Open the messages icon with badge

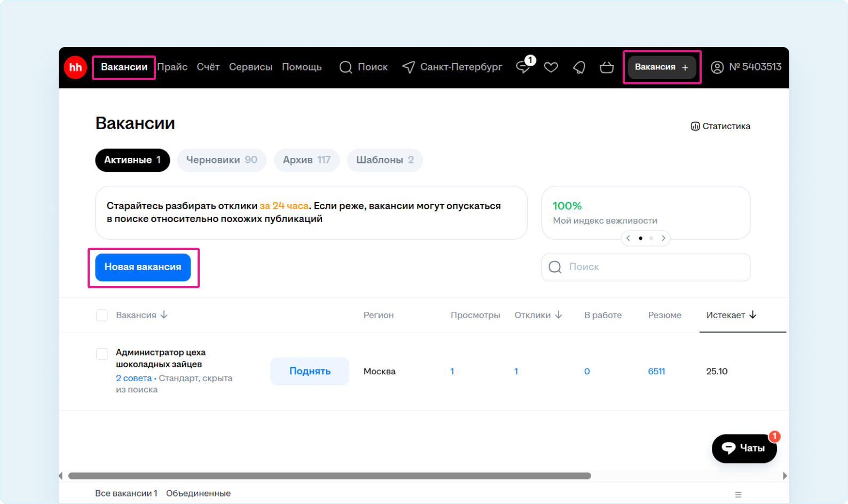(x=523, y=67)
